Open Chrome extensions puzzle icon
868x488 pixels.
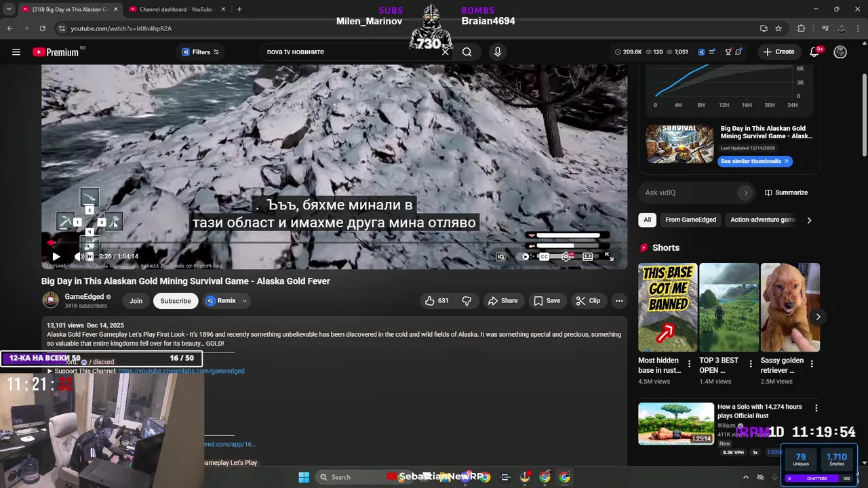tap(801, 28)
